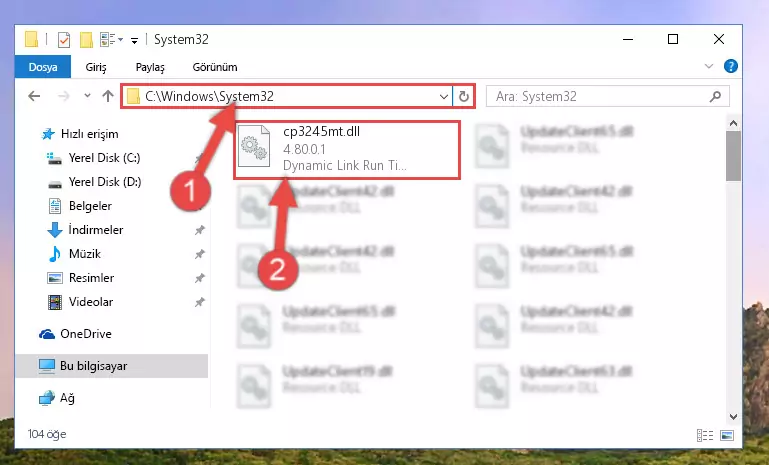Switch to details view in status bar
This screenshot has width=769, height=465.
[x=705, y=435]
